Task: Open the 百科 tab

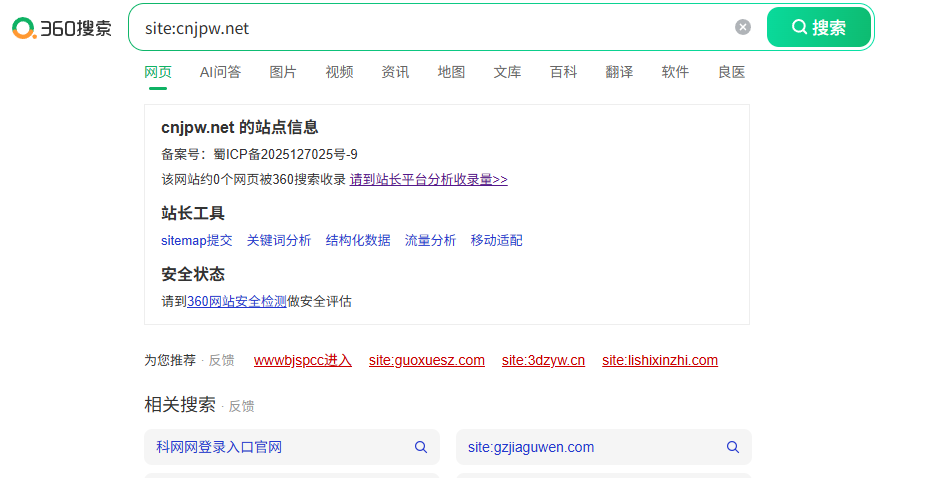Action: tap(564, 72)
